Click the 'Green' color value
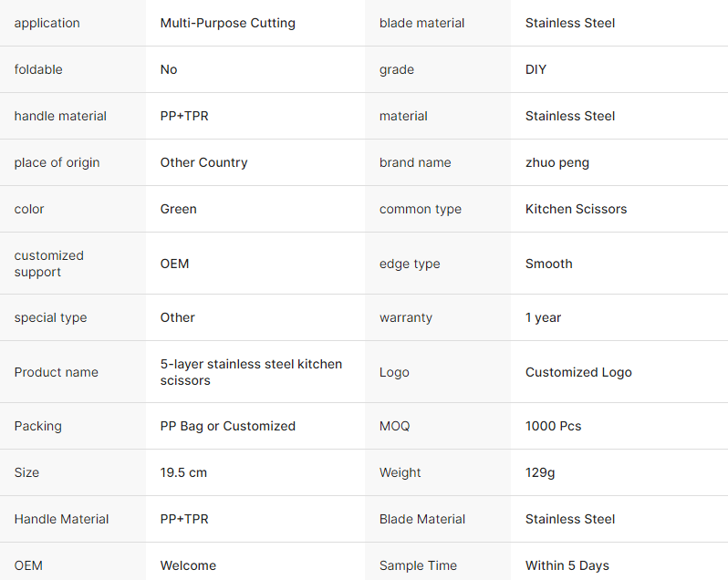728x580 pixels. click(178, 209)
